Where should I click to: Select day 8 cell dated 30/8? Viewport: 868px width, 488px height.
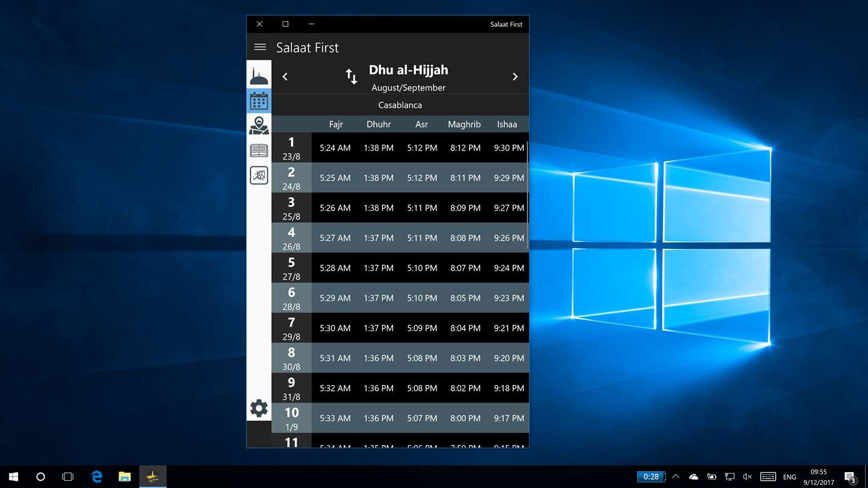click(x=291, y=358)
